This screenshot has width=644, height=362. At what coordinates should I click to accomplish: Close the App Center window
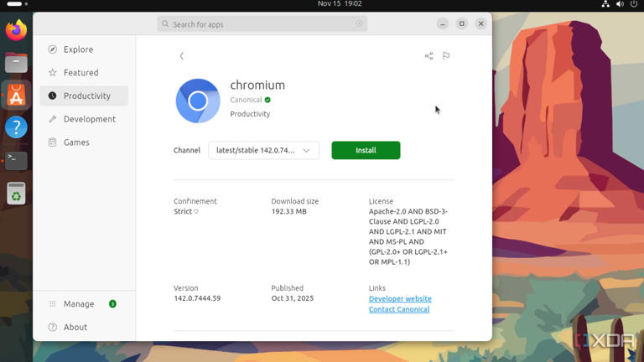481,23
